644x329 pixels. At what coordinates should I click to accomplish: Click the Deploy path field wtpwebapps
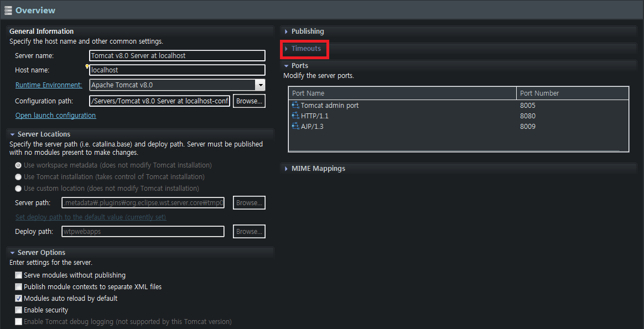point(143,231)
